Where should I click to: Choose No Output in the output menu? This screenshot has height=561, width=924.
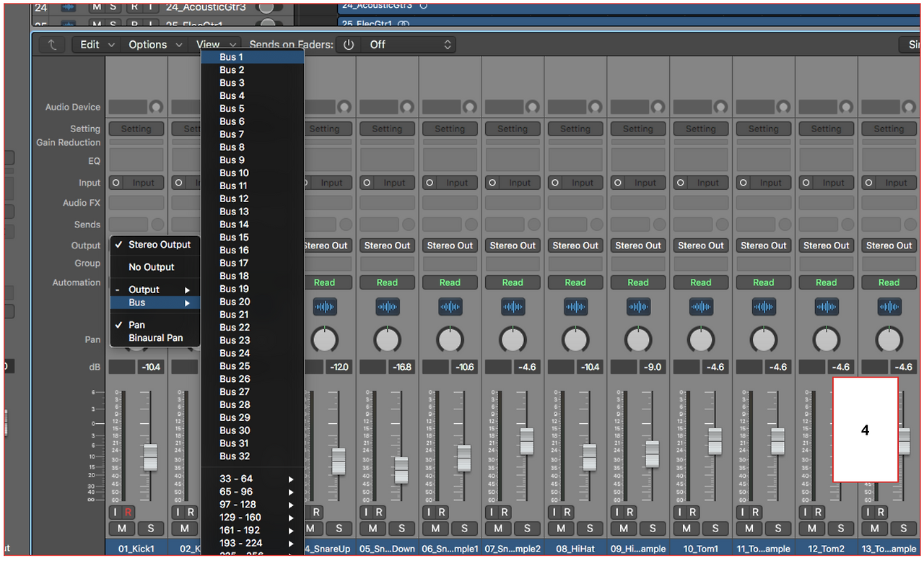point(152,267)
